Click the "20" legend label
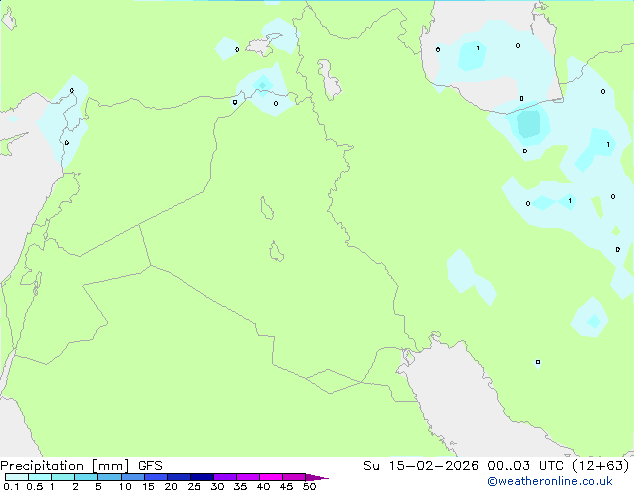The width and height of the screenshot is (634, 490). point(171,486)
